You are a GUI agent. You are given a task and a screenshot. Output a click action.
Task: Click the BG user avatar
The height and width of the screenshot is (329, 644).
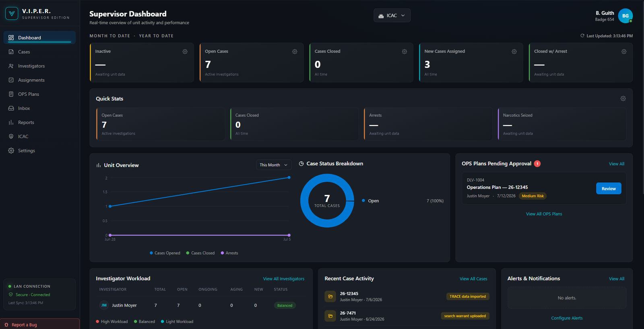coord(625,16)
